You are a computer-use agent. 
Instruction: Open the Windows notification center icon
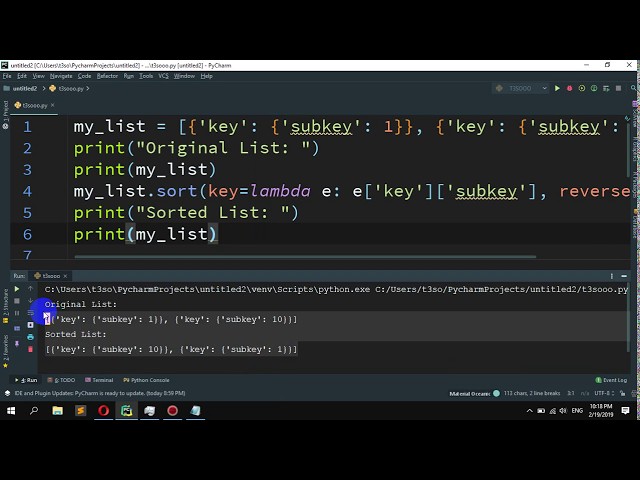pos(625,411)
